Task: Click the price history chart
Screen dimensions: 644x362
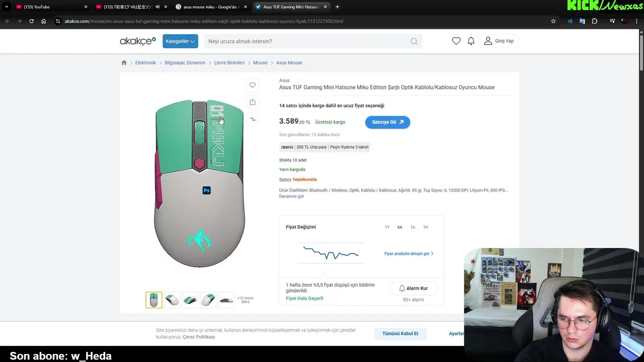Action: [331, 253]
